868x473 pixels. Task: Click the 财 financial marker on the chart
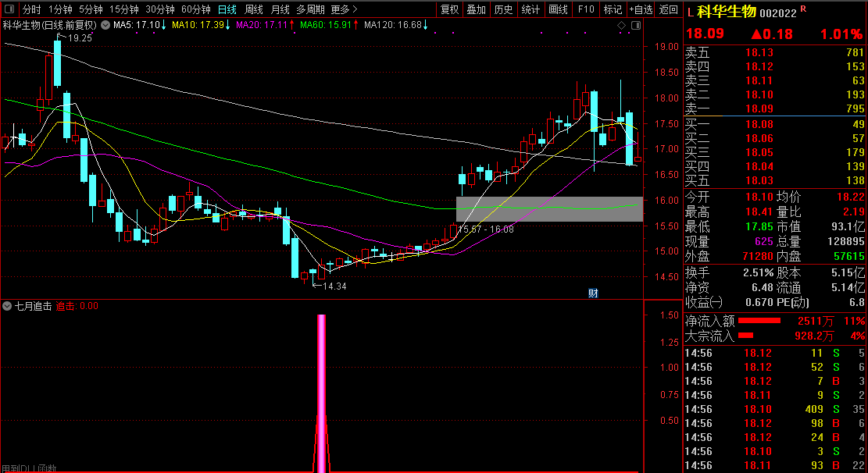pyautogui.click(x=593, y=293)
